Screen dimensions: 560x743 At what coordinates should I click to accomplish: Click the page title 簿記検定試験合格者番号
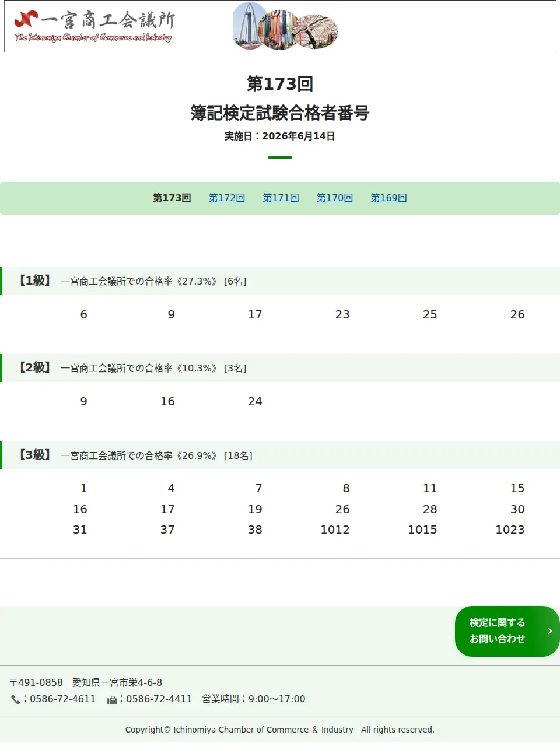tap(280, 113)
